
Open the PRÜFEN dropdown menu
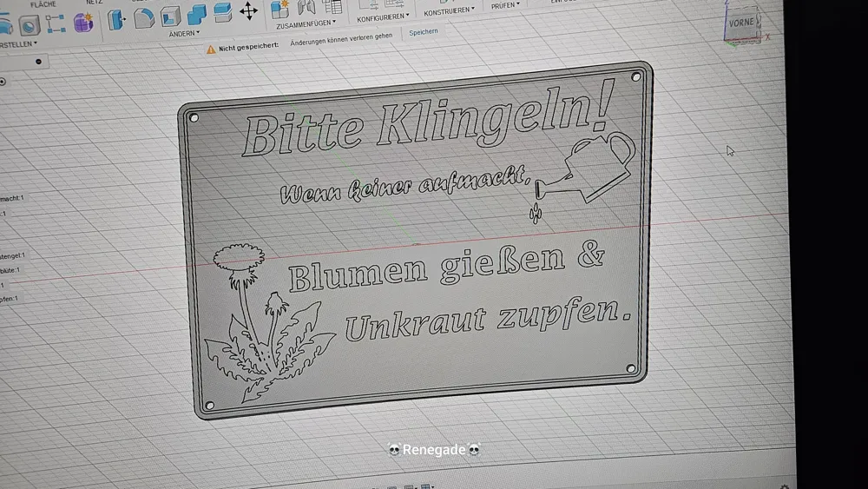click(x=505, y=5)
